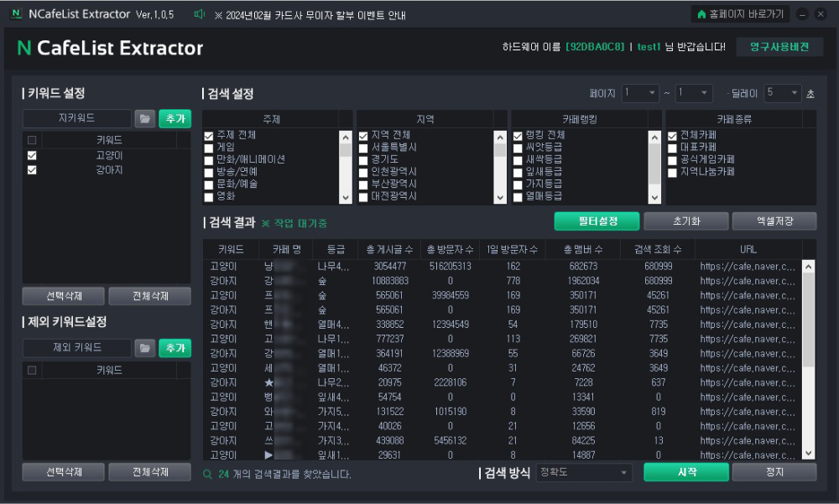The image size is (839, 504).
Task: Check the 대표카페 cafe type checkbox
Action: pos(673,148)
